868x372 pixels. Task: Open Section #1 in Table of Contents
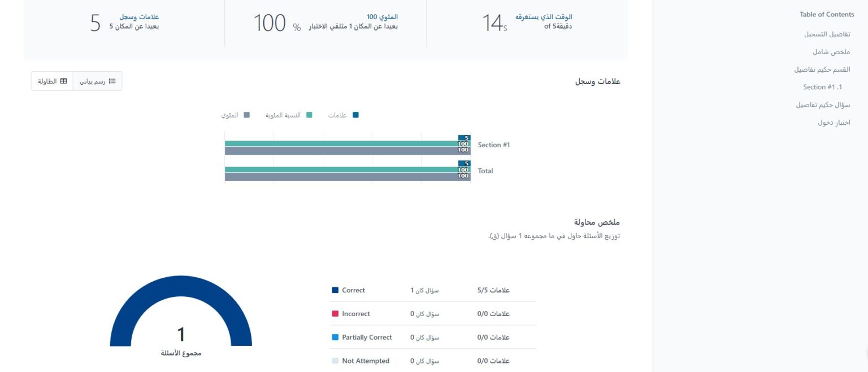coord(822,87)
